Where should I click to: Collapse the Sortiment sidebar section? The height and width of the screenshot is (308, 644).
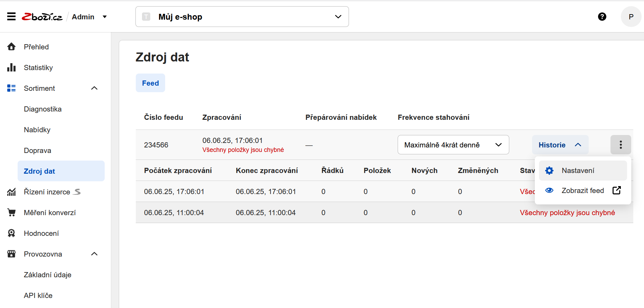94,88
